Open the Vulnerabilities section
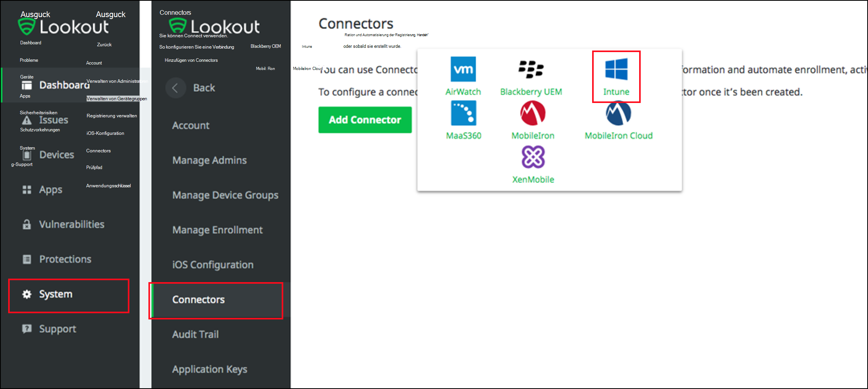The image size is (868, 389). coord(71,224)
